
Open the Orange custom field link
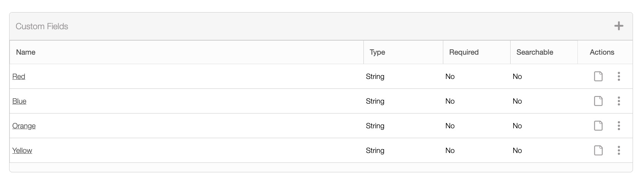(x=24, y=126)
